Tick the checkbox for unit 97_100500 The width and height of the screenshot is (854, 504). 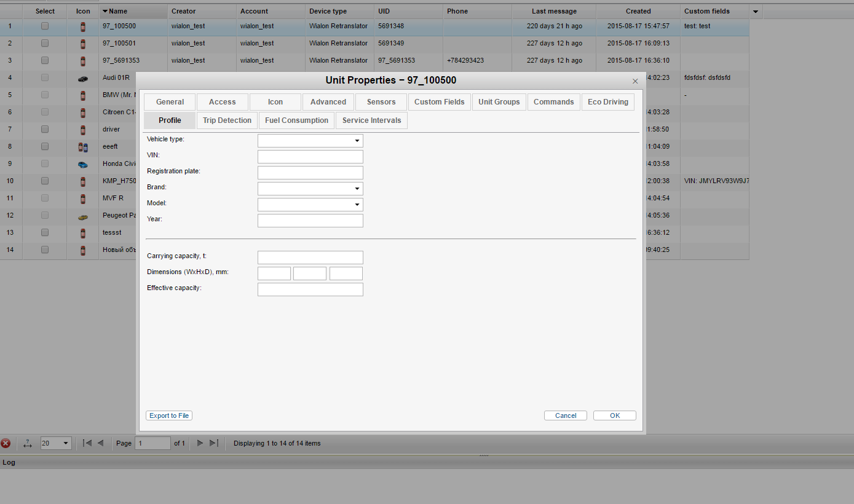45,26
